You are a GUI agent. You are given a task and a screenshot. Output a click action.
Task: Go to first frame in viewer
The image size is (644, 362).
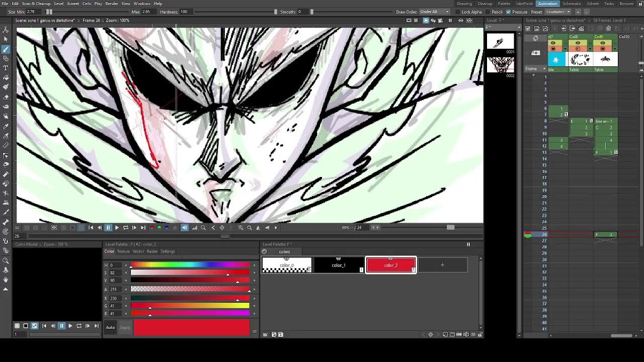click(x=91, y=228)
